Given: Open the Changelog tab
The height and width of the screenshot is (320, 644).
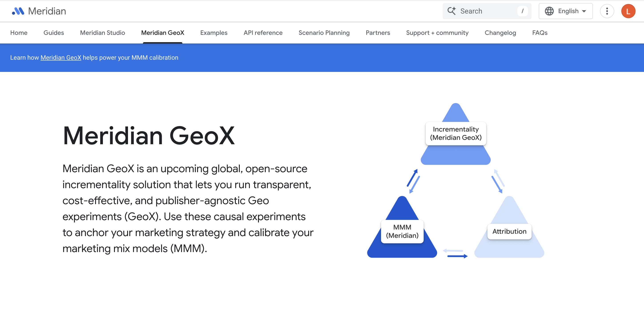Looking at the screenshot, I should pyautogui.click(x=500, y=33).
